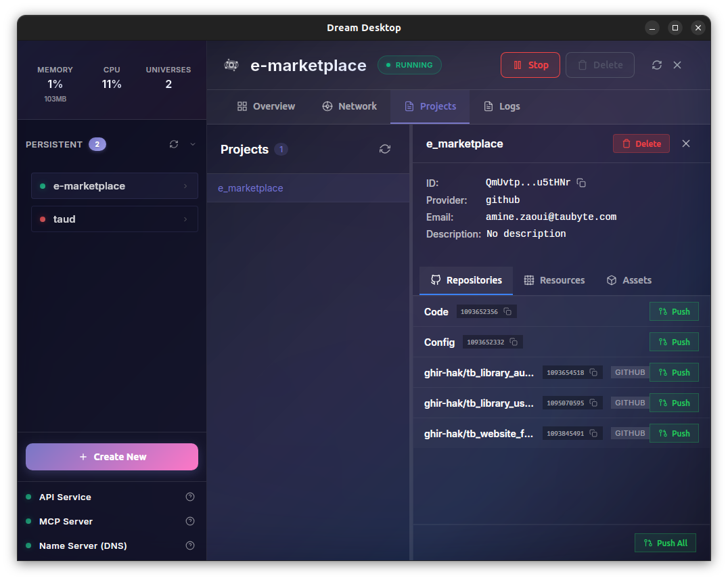
Task: Click the Code repository name
Action: 436,312
